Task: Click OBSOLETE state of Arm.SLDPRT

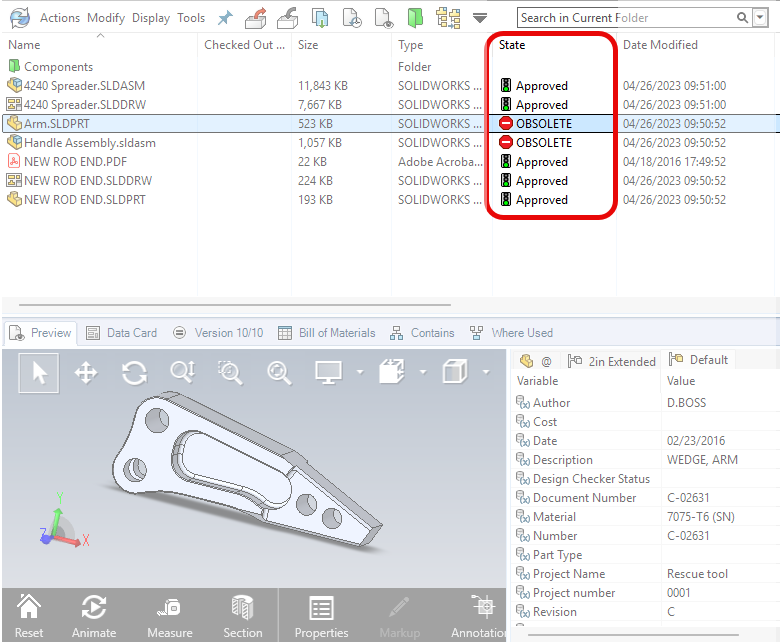Action: click(536, 123)
